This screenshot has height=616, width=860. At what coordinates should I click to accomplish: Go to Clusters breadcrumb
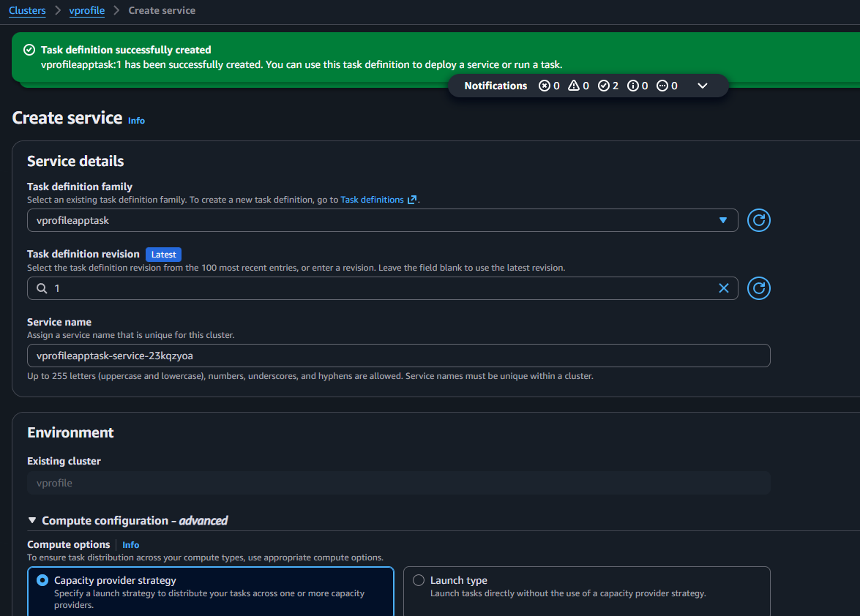(27, 10)
